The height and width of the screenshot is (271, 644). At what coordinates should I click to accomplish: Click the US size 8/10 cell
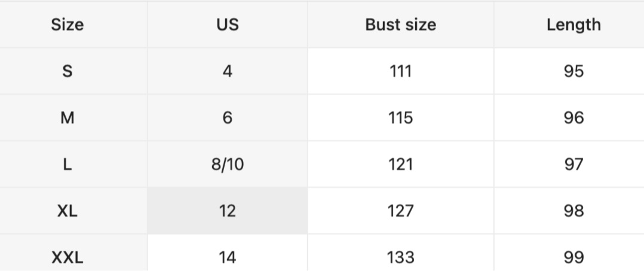click(228, 165)
